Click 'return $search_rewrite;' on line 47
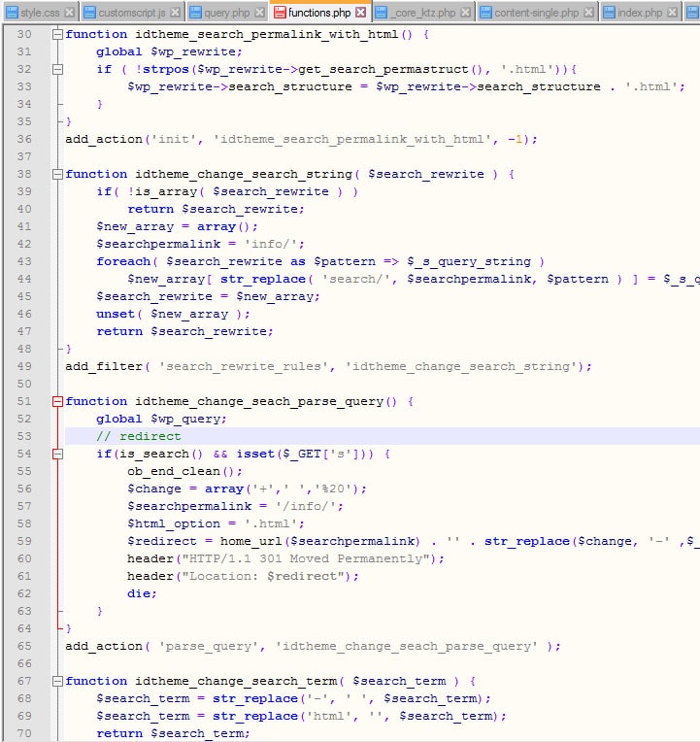Viewport: 700px width, 742px height. 184,332
